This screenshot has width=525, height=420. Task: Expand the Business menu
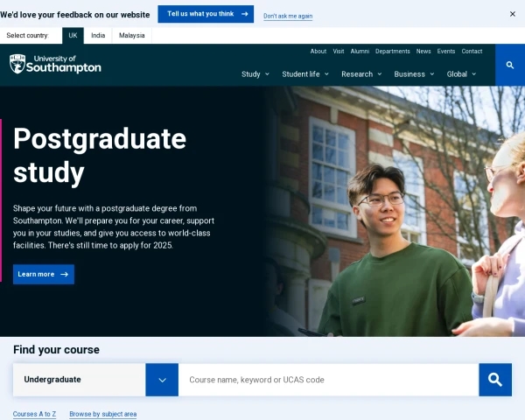(414, 74)
